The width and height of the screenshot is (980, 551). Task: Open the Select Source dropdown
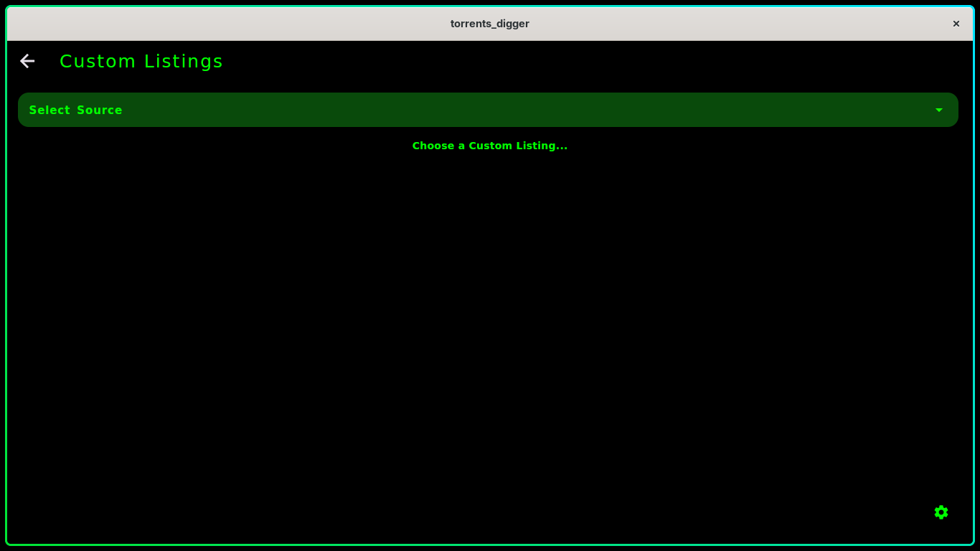[x=488, y=110]
